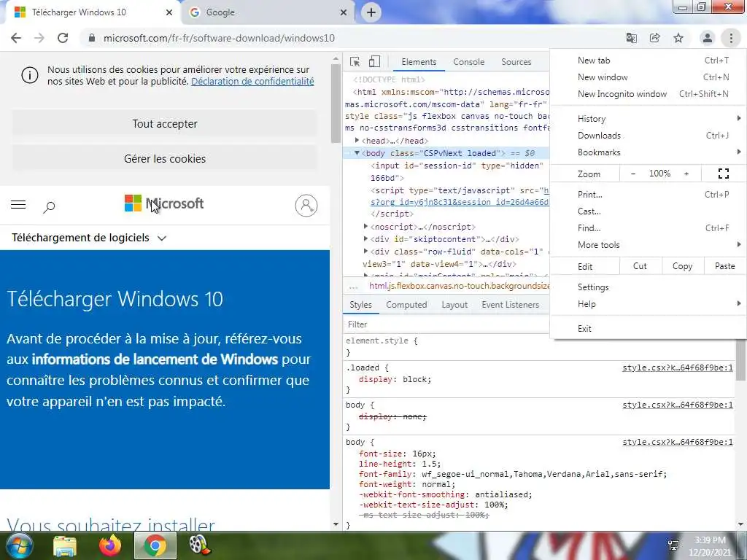Viewport: 747px width, 560px height.
Task: Select New Incognito window
Action: (648, 94)
